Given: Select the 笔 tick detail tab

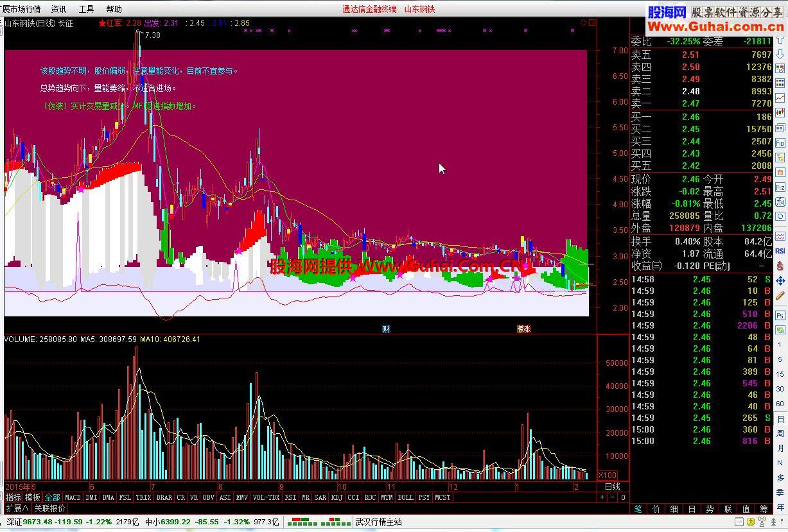Looking at the screenshot, I should click(x=638, y=509).
